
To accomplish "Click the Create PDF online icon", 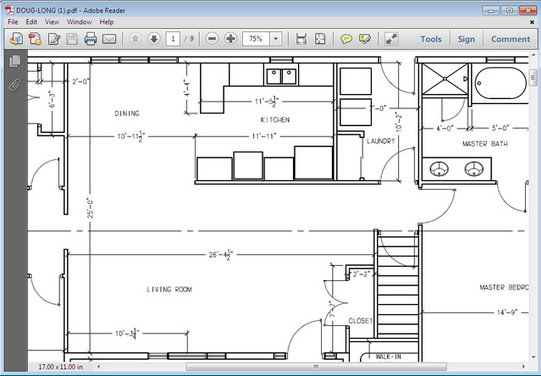I will [x=35, y=39].
